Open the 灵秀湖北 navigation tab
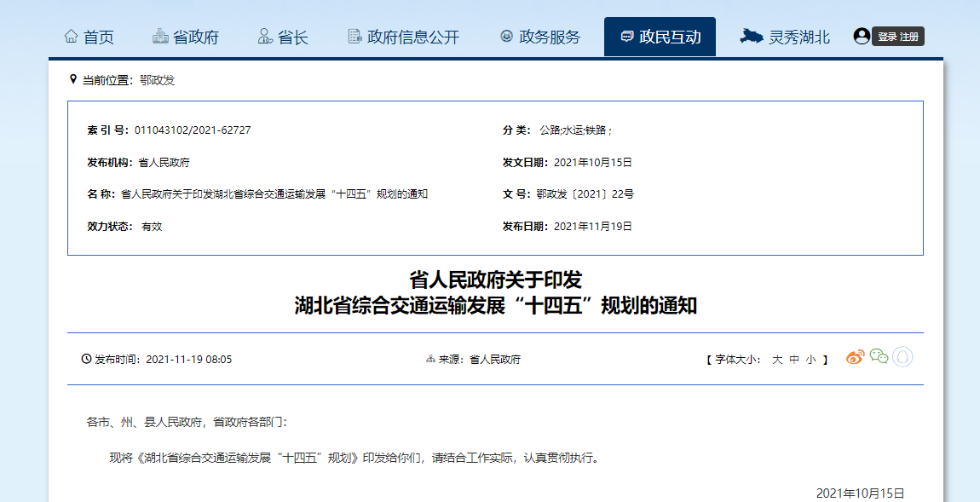Viewport: 980px width, 502px height. pos(798,38)
